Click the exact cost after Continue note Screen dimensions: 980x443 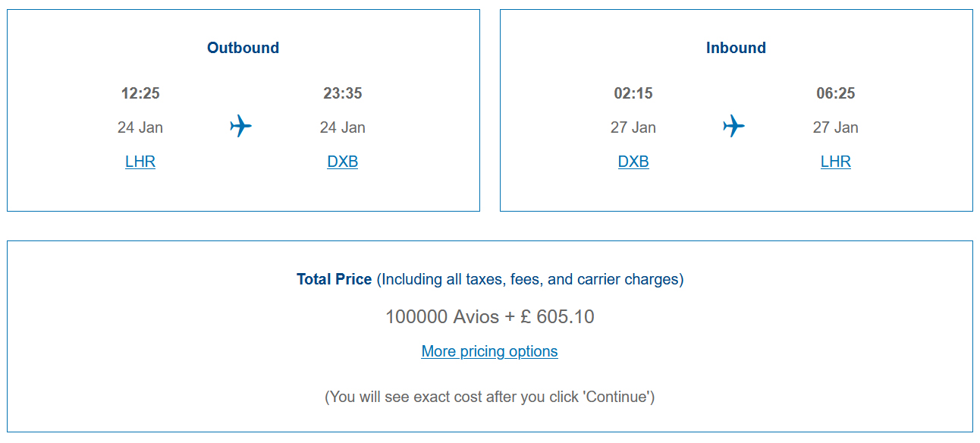[490, 397]
